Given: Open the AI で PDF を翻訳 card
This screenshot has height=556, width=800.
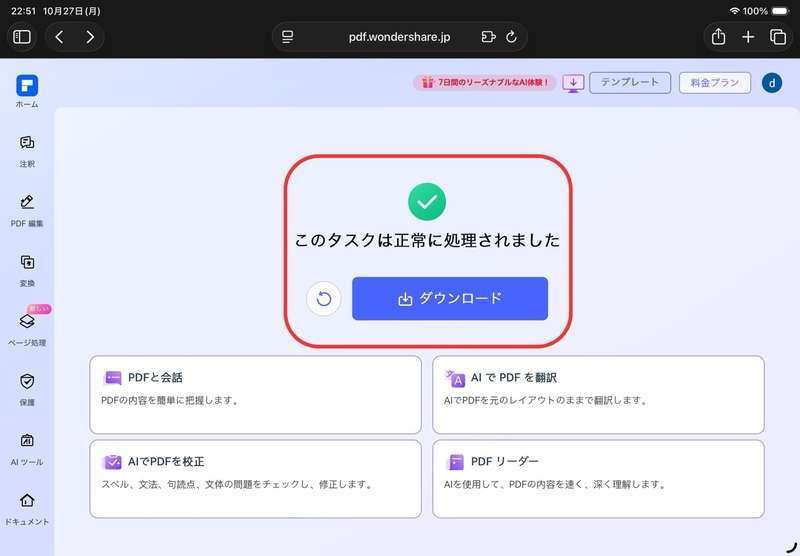Looking at the screenshot, I should point(598,395).
